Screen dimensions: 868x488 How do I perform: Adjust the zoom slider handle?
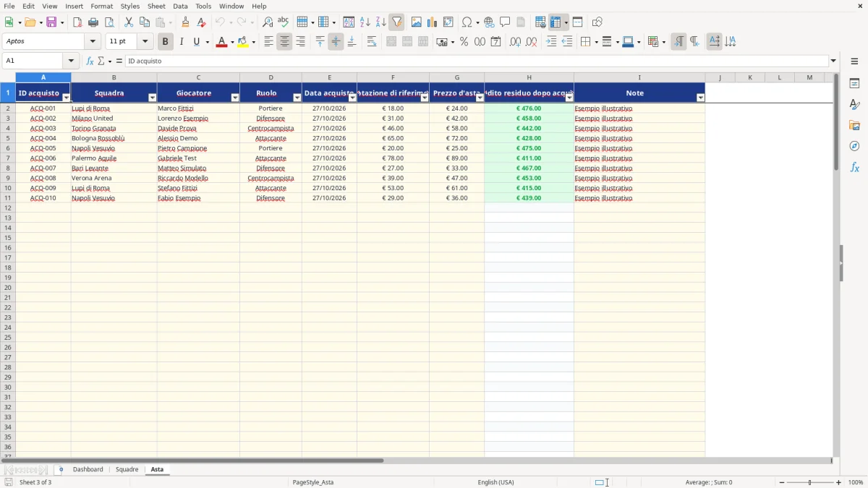(x=809, y=482)
